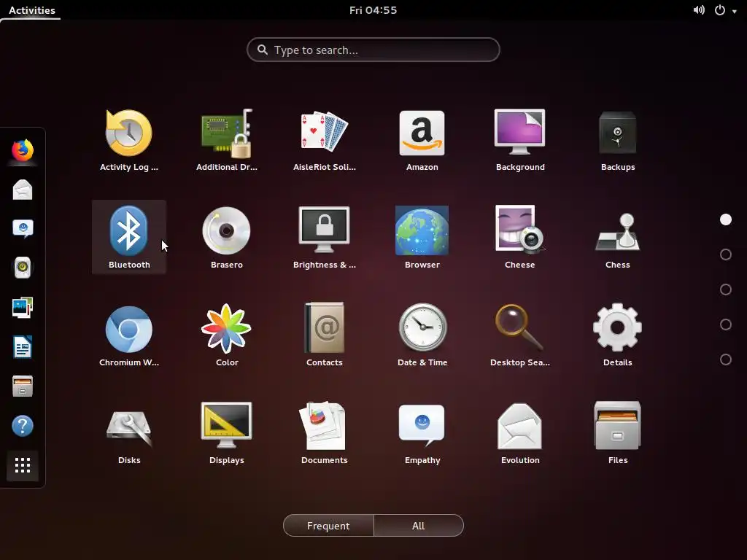Go to fifth page indicator
747x560 pixels.
[726, 359]
